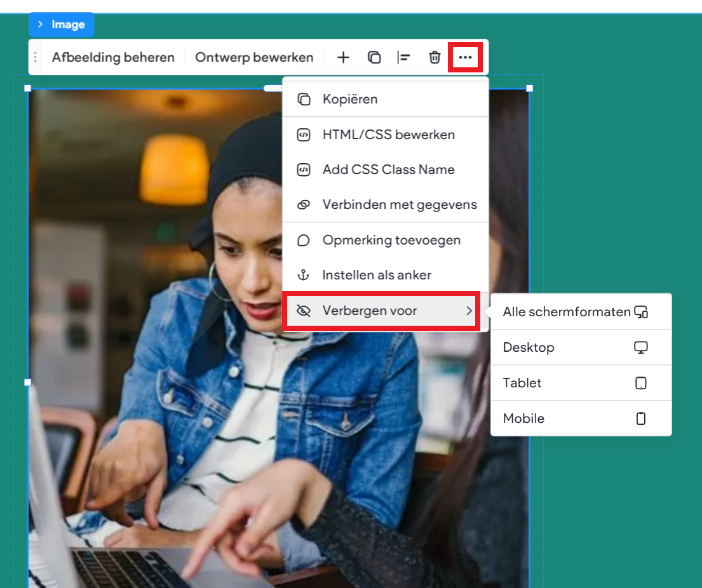Click the code icon beside HTML/CSS bewerken
The image size is (702, 588).
coord(304,135)
